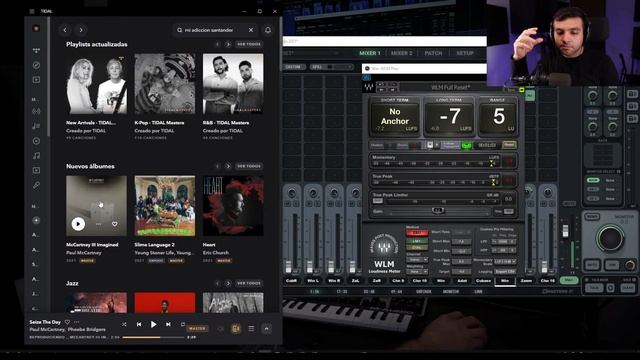
Task: Show next Jazz items
Action: tap(228, 283)
